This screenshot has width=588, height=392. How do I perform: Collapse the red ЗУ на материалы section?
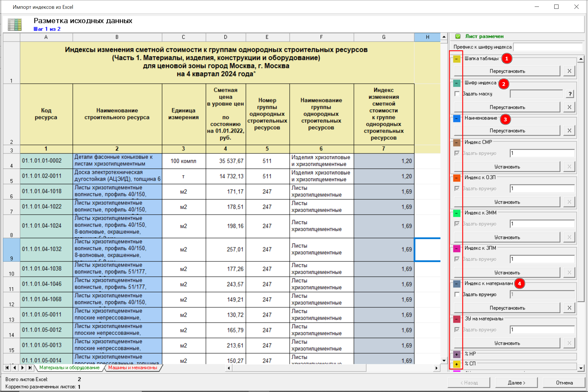coord(456,319)
